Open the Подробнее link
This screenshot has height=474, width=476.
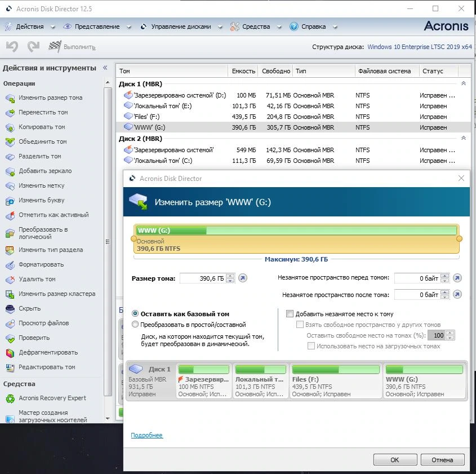[x=147, y=435]
